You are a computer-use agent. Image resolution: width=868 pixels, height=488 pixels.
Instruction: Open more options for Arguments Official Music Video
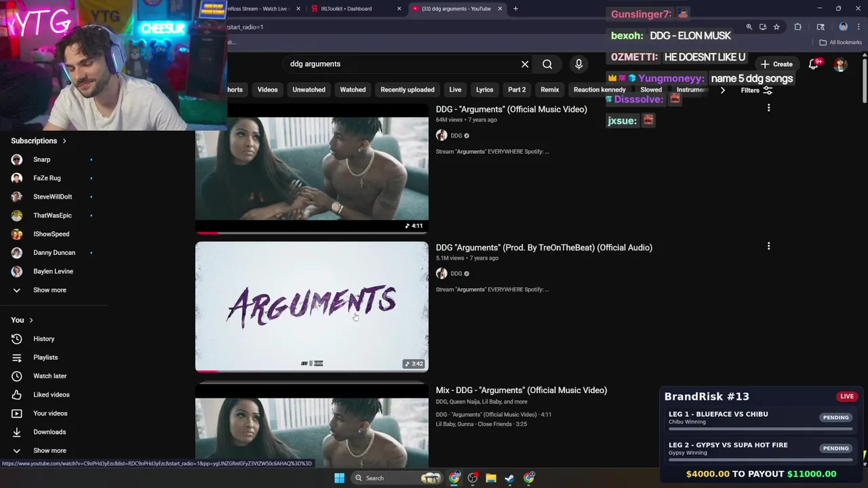(768, 108)
